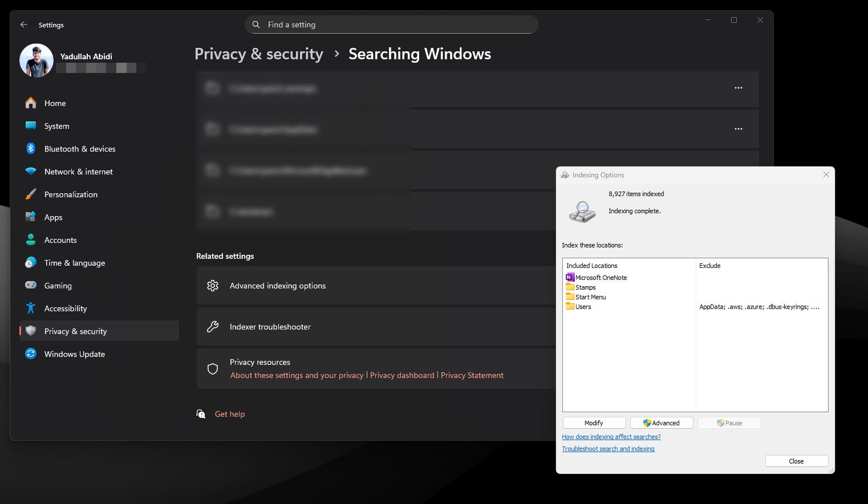Viewport: 868px width, 504px height.
Task: Click the Find a setting search box
Action: click(x=392, y=25)
